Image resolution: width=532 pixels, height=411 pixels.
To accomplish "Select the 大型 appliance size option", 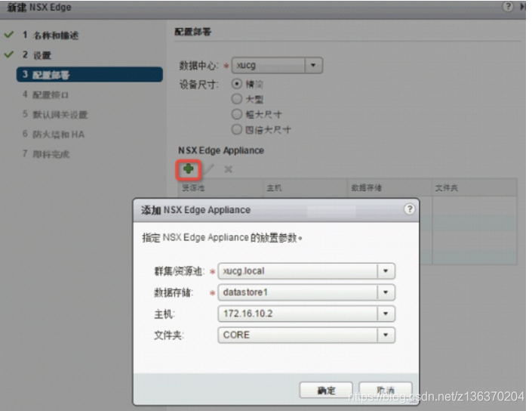I will (x=236, y=99).
